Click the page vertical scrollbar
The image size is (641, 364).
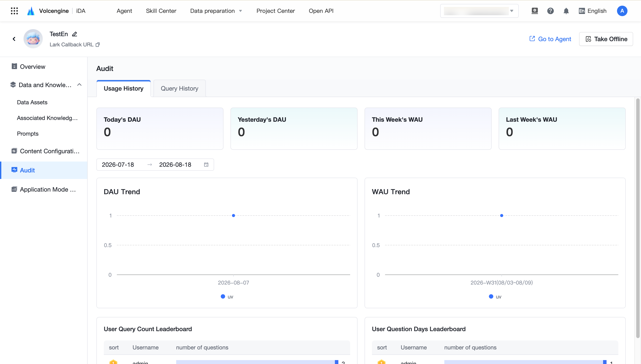click(638, 218)
